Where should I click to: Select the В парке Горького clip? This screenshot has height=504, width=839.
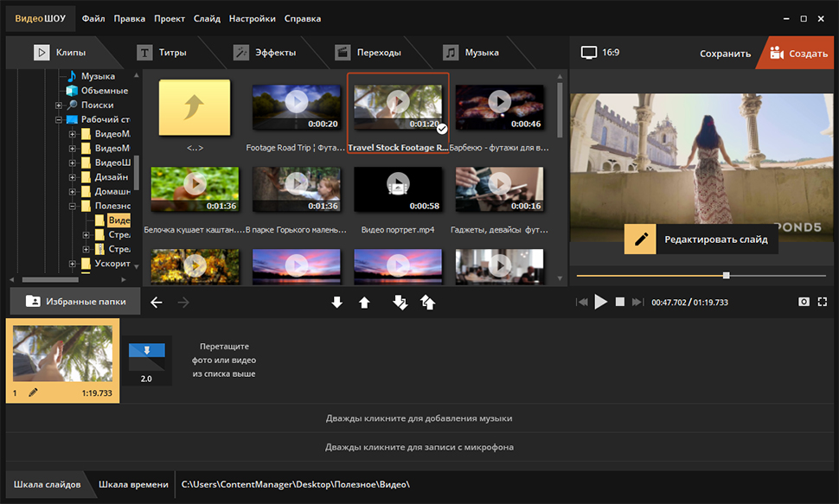tap(296, 189)
